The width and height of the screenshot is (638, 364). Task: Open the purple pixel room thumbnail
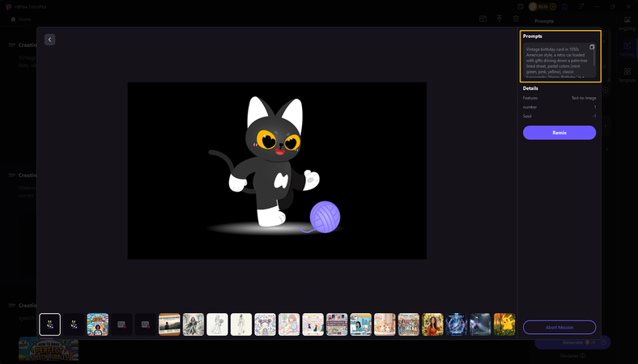coord(337,324)
